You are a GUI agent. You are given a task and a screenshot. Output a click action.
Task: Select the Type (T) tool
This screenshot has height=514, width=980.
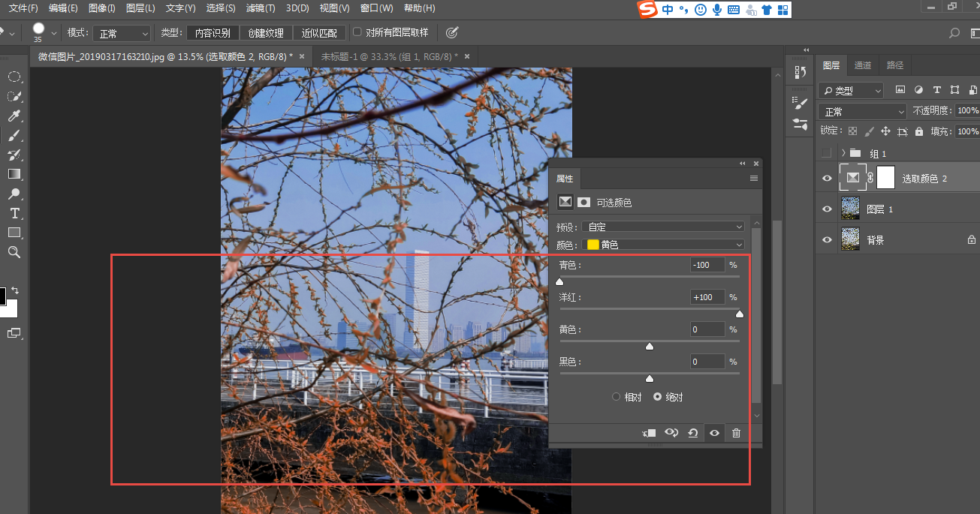pos(14,213)
